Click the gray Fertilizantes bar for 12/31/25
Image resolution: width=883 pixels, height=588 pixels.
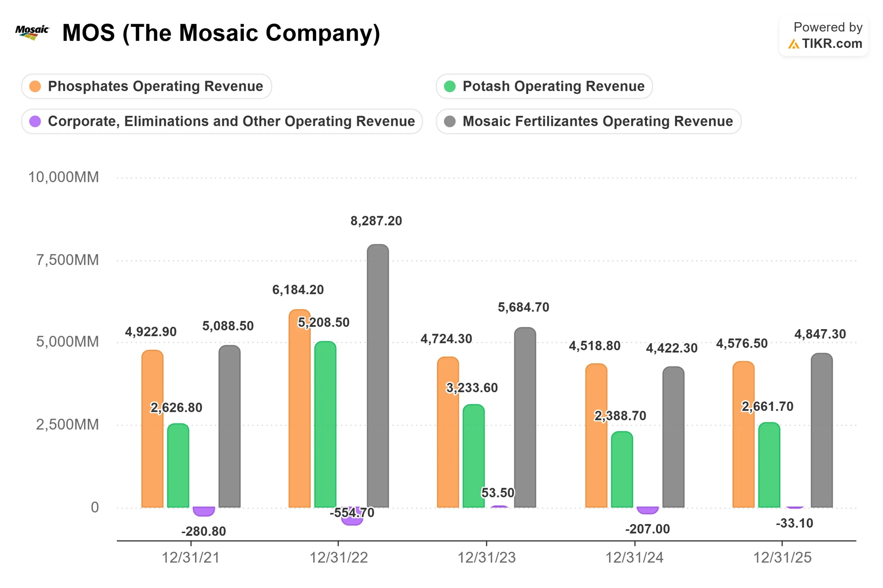[822, 430]
